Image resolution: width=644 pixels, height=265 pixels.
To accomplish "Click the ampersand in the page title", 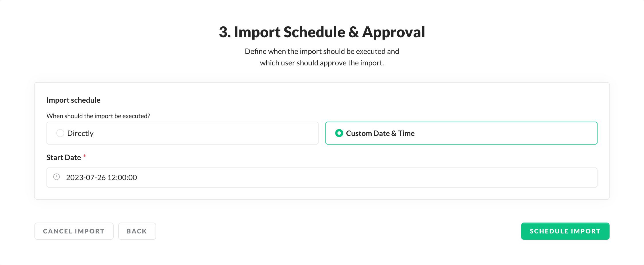I will (x=354, y=32).
